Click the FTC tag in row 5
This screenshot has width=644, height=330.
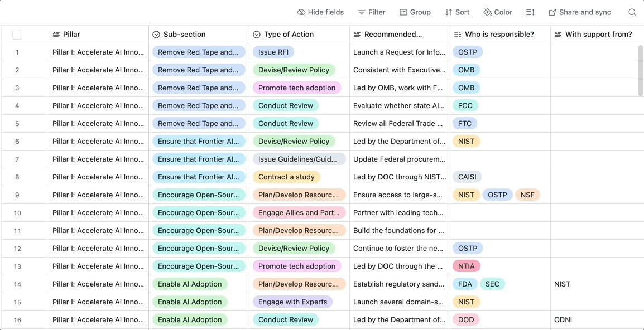click(x=465, y=124)
